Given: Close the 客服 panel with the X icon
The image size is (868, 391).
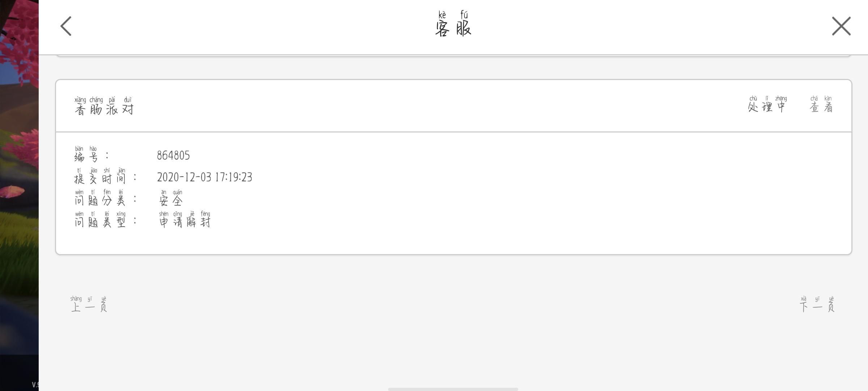Looking at the screenshot, I should 841,26.
